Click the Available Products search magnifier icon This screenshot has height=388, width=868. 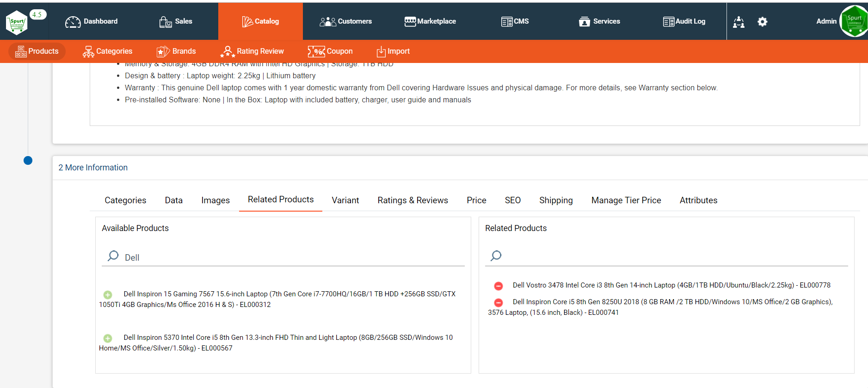[x=113, y=256]
